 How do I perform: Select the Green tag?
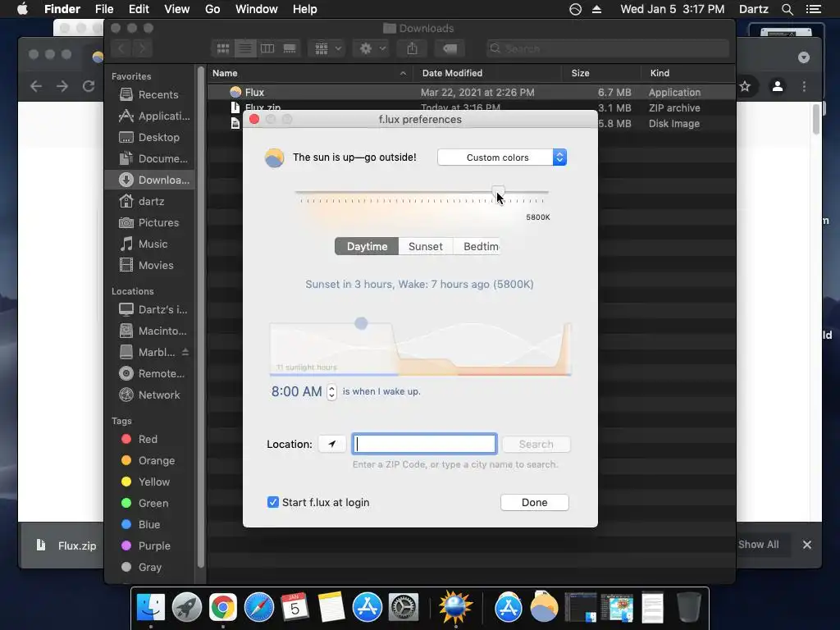tap(149, 503)
